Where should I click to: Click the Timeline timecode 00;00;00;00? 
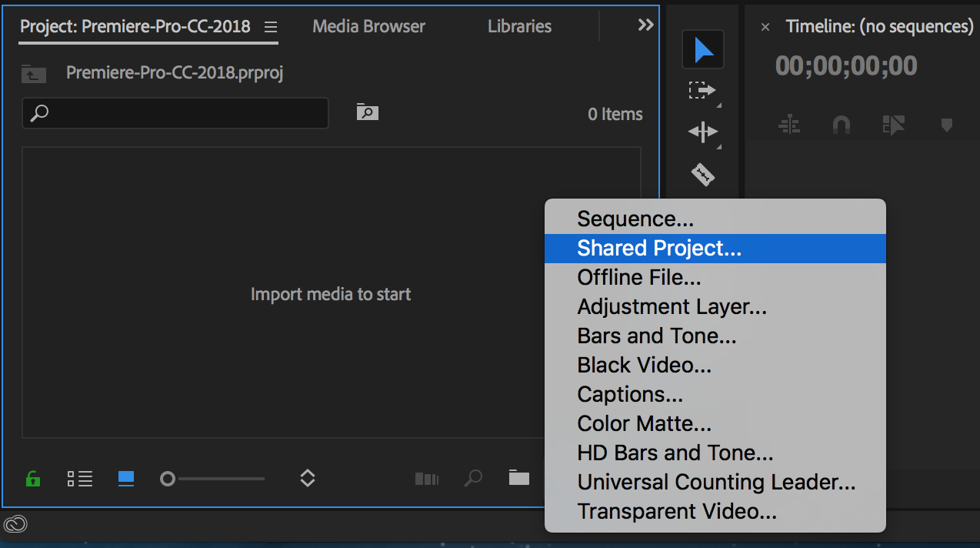tap(846, 66)
